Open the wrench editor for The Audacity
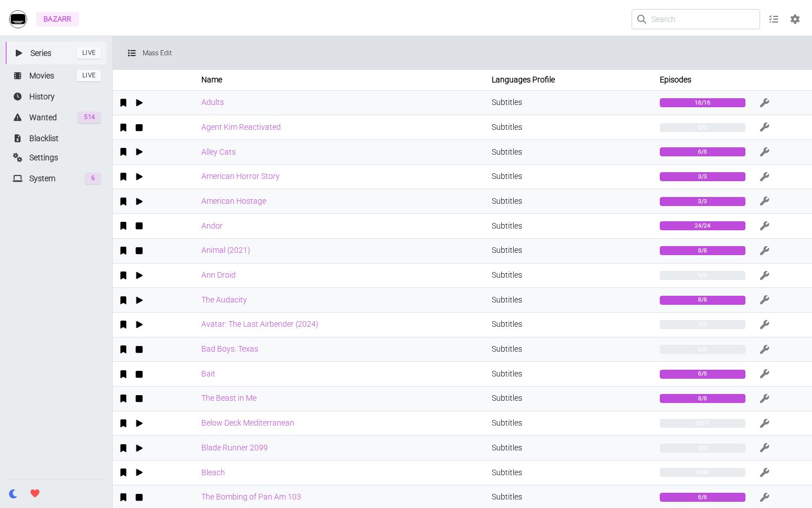The height and width of the screenshot is (508, 812). (x=765, y=300)
